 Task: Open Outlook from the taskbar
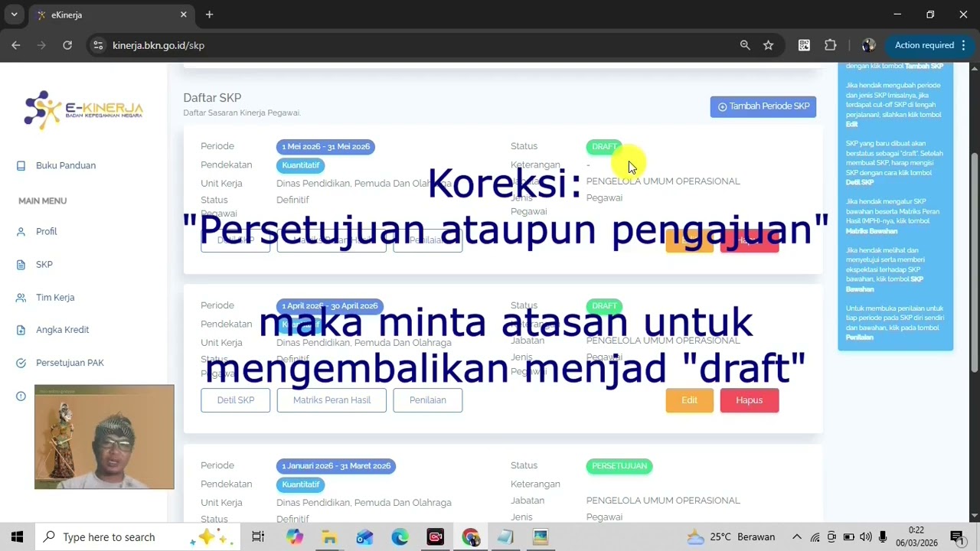(x=364, y=537)
